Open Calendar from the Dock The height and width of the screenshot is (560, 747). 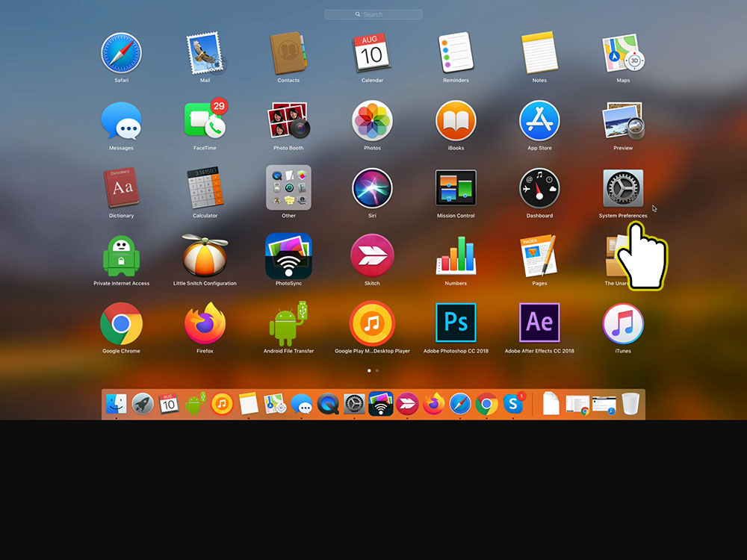pos(169,404)
